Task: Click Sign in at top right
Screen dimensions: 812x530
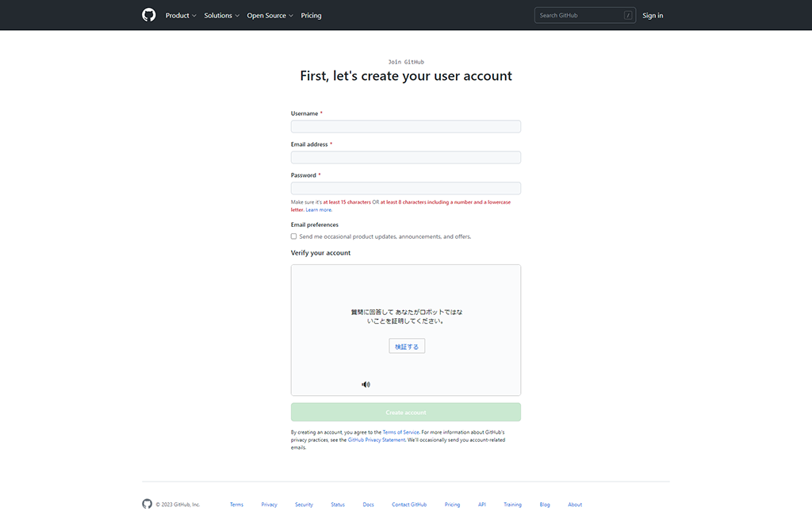Action: tap(653, 15)
